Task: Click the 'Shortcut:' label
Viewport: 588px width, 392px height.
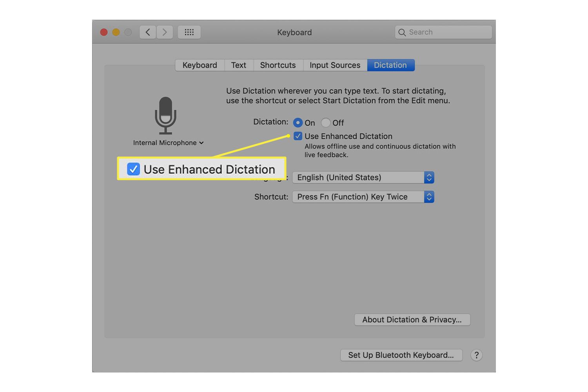Action: coord(271,197)
